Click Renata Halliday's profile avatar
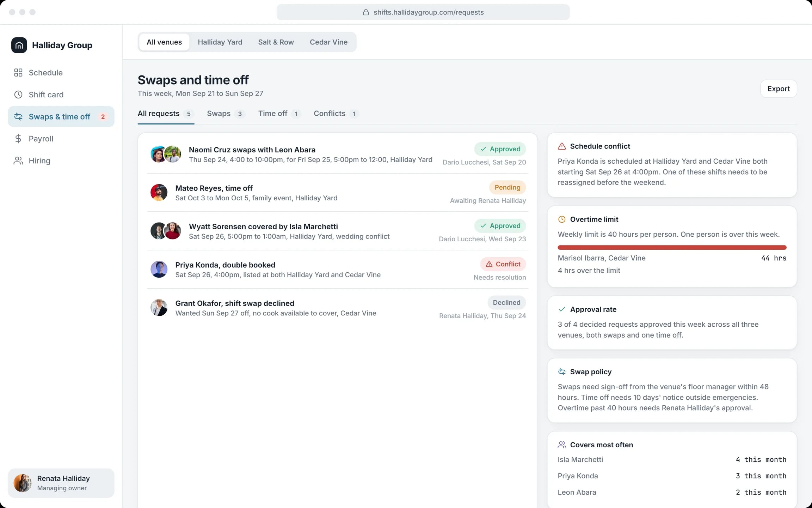 pos(23,483)
